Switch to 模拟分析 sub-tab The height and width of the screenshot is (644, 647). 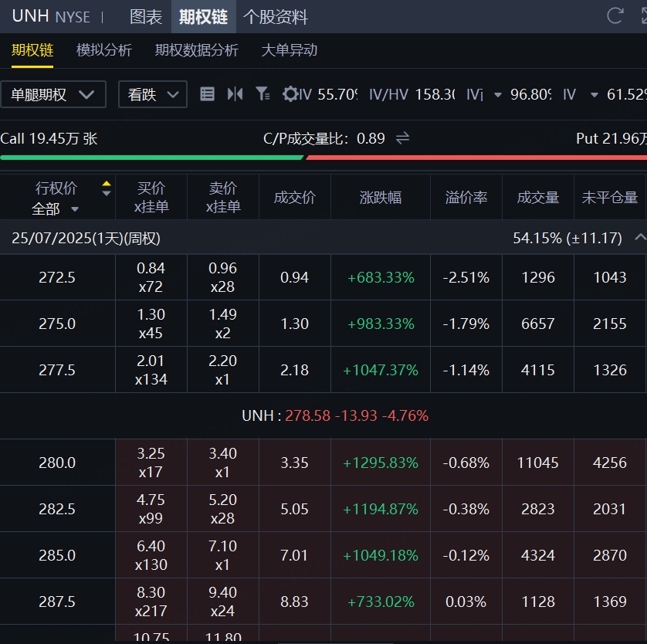pyautogui.click(x=104, y=50)
